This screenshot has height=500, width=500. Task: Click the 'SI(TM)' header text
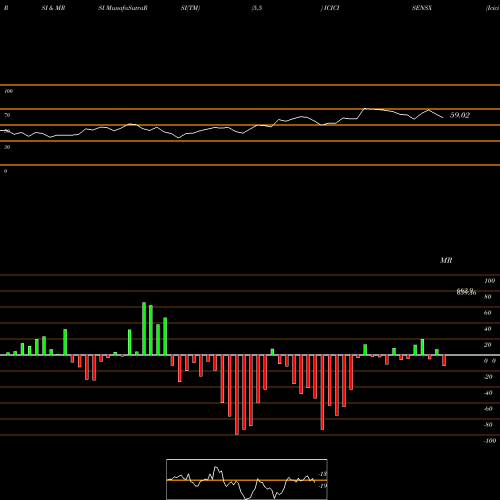point(190,8)
